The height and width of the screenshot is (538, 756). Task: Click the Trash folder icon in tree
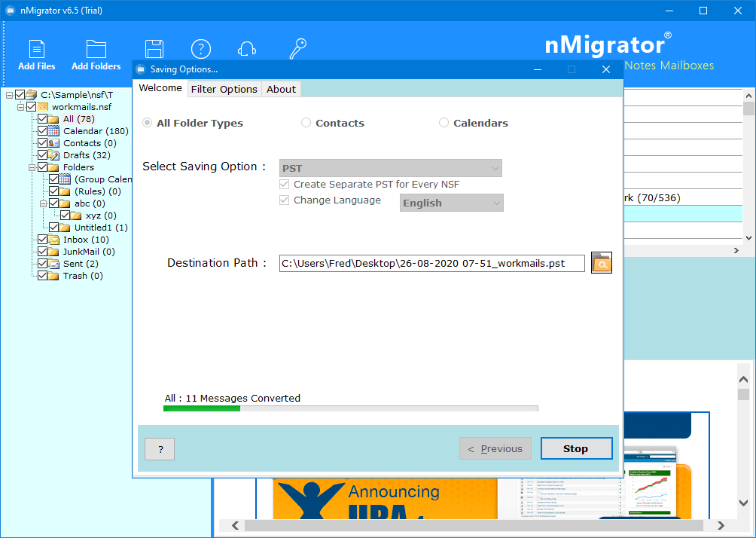tap(54, 276)
